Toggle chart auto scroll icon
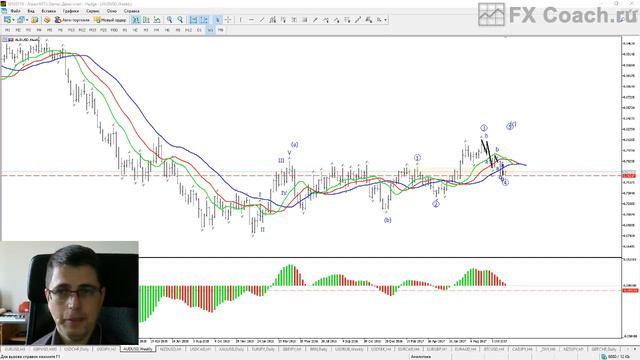 pos(193,20)
